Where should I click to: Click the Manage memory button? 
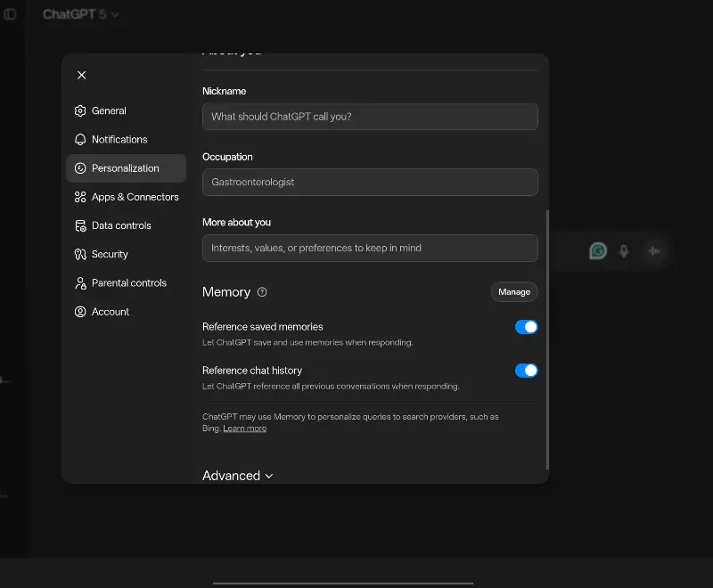514,291
